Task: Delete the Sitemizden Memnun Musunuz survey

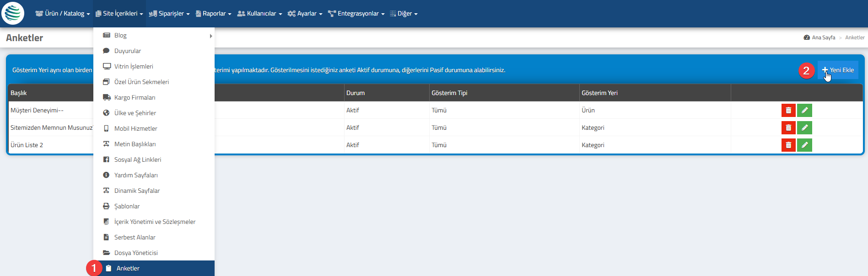Action: pos(788,127)
